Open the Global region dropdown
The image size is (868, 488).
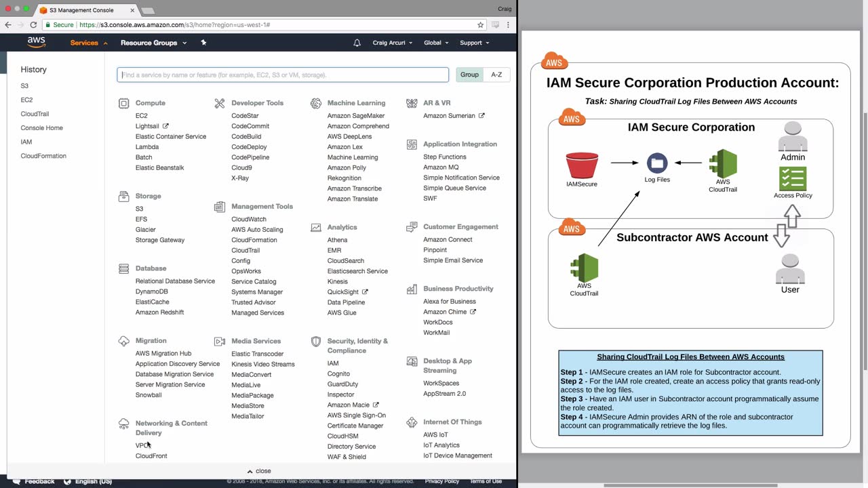436,43
